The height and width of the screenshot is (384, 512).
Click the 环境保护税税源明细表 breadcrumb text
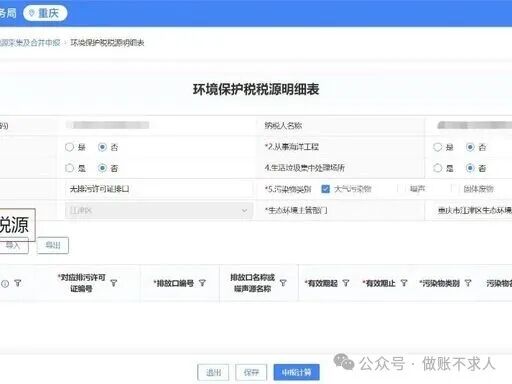point(107,43)
